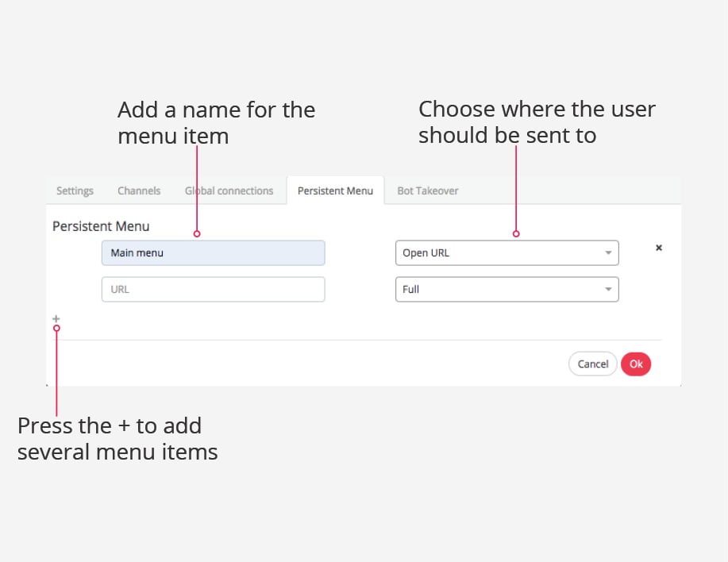This screenshot has width=728, height=562.
Task: Open the Channels tab
Action: (x=139, y=191)
